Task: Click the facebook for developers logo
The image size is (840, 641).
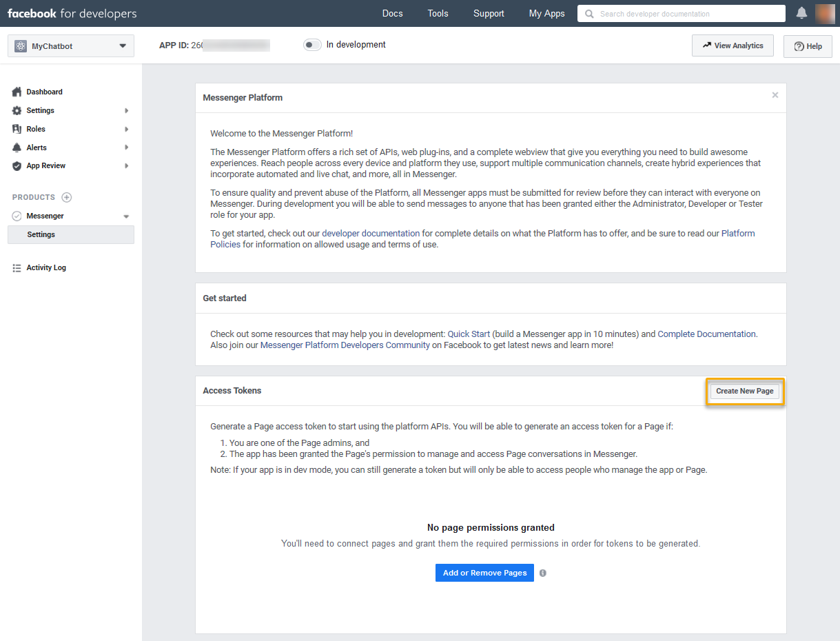Action: point(72,13)
